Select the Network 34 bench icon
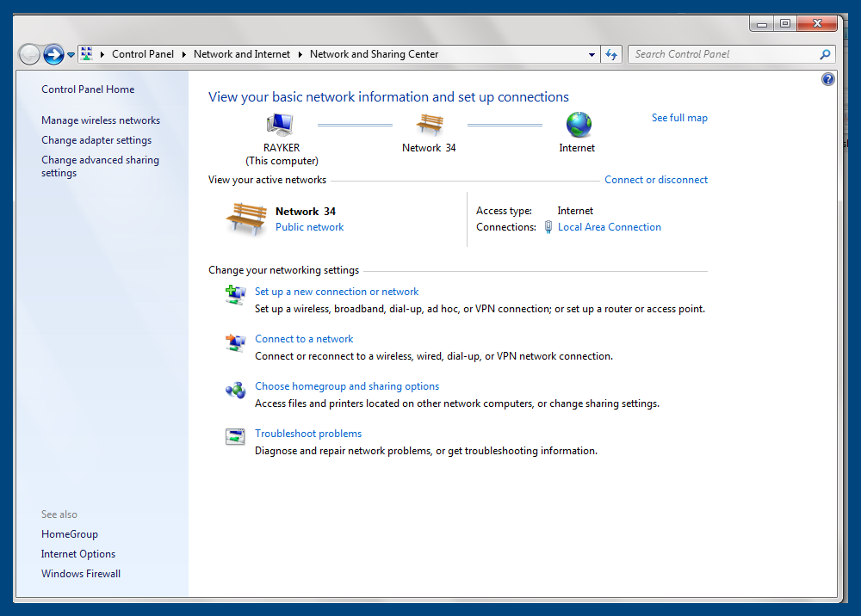861x616 pixels. 429,125
